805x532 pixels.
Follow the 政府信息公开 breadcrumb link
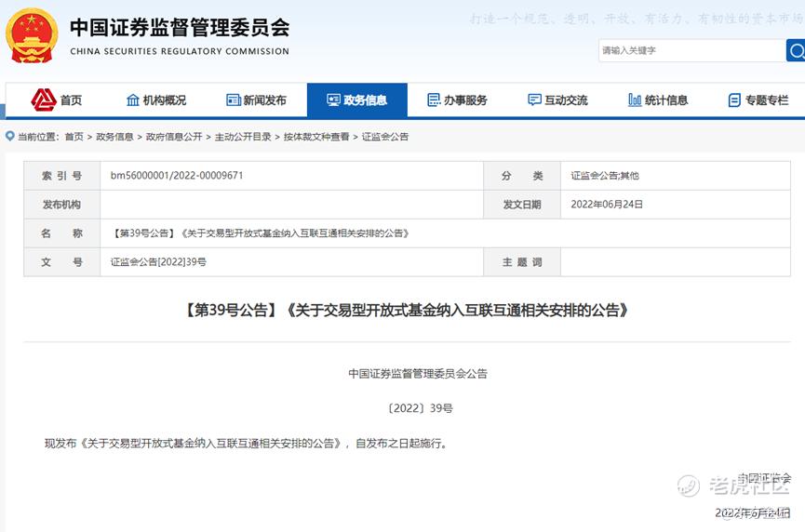point(174,137)
